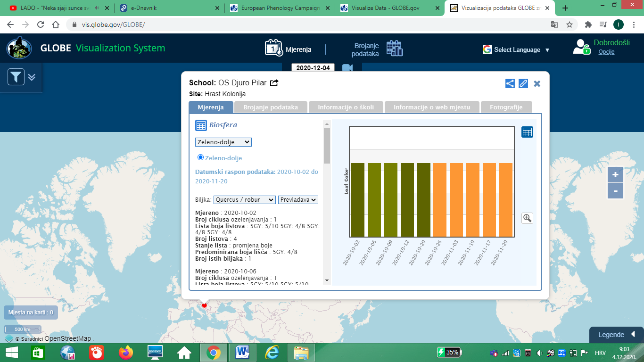The width and height of the screenshot is (644, 362).
Task: Click the 2020-12-04 date field
Action: pyautogui.click(x=313, y=68)
